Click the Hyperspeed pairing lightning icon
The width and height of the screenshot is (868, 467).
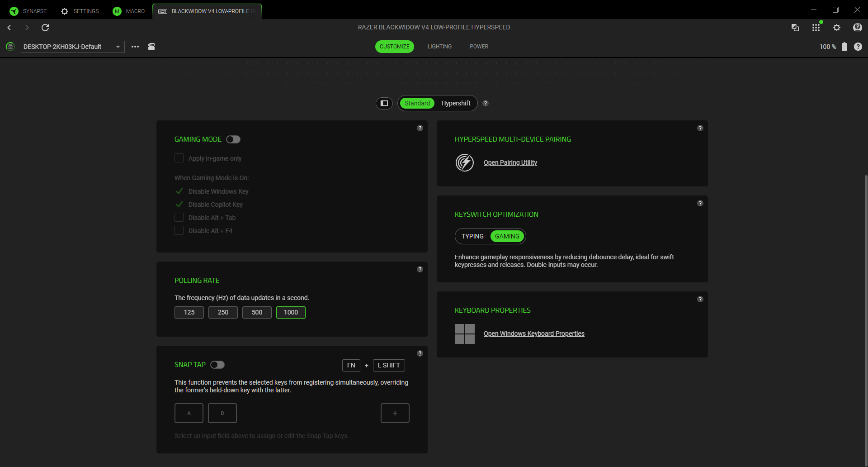(464, 162)
